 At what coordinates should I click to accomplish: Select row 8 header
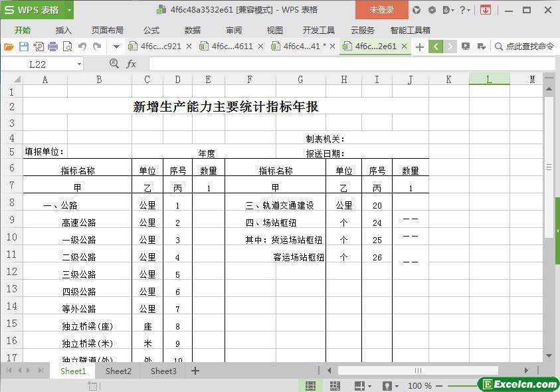pyautogui.click(x=12, y=202)
